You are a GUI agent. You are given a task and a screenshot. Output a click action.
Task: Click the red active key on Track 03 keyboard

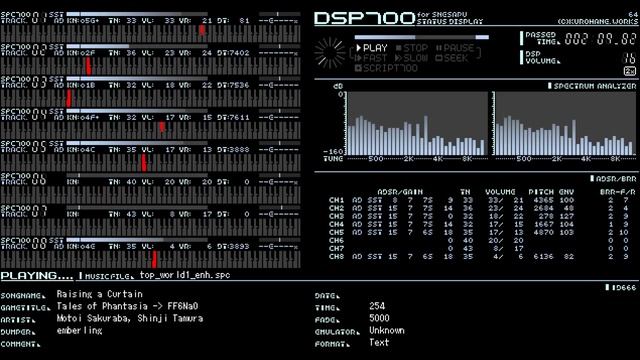(69, 99)
